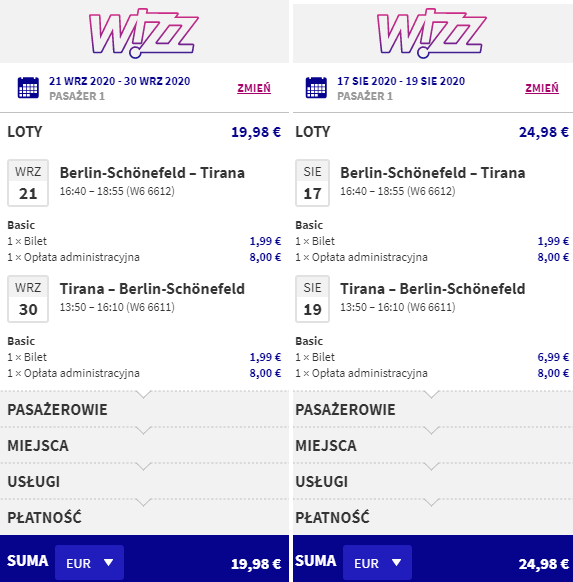573x582 pixels.
Task: Click the Wizz logo in right panel
Action: coord(432,33)
